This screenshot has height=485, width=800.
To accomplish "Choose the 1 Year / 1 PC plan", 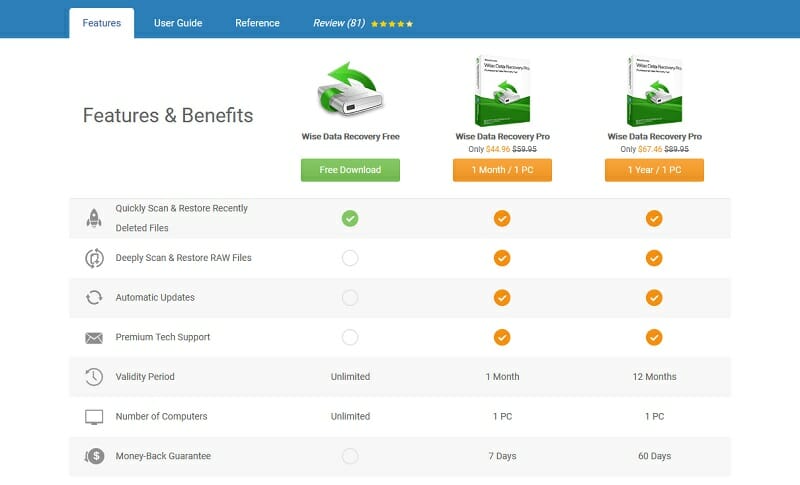I will click(654, 170).
